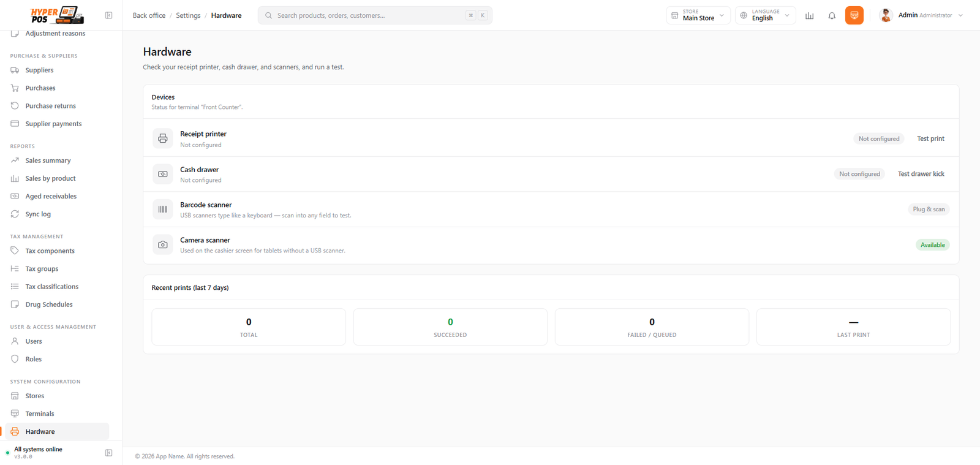Click the Tax classifications list icon
Viewport: 980px width, 465px height.
click(15, 286)
